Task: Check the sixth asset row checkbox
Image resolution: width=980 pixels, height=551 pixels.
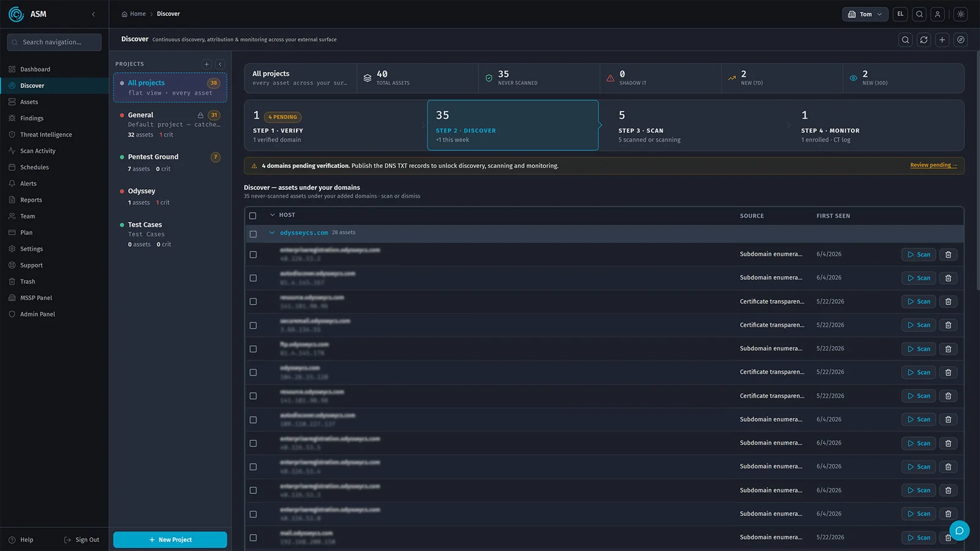Action: pos(253,372)
